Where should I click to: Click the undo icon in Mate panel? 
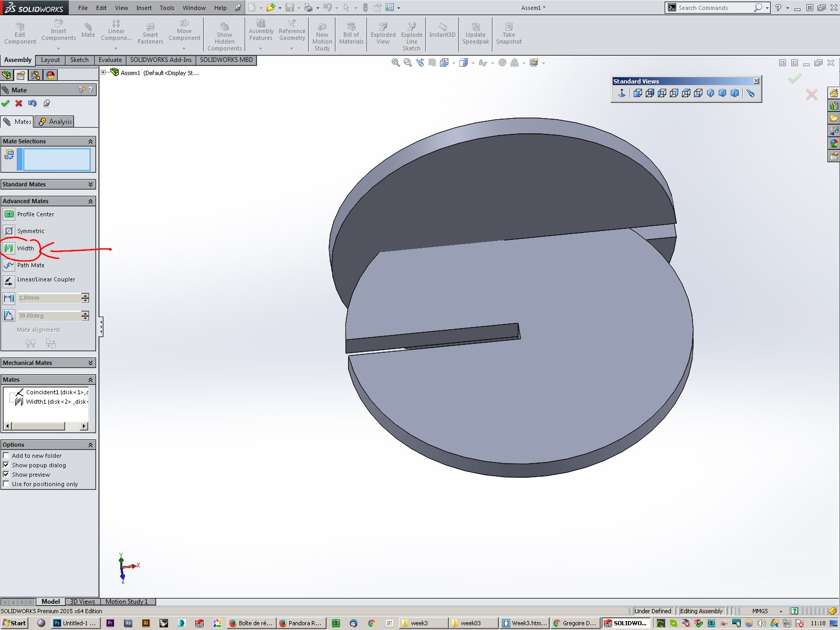pos(33,103)
